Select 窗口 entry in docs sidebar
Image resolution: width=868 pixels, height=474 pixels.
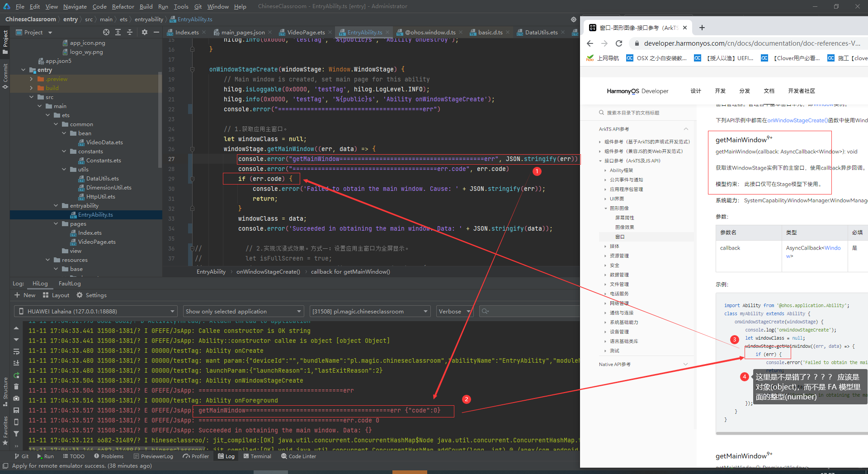coord(620,237)
